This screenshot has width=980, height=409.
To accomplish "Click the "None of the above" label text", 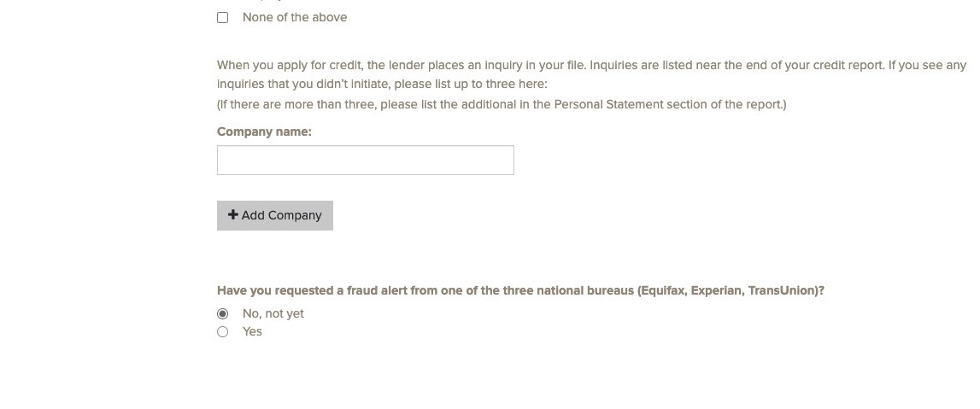I will tap(294, 17).
